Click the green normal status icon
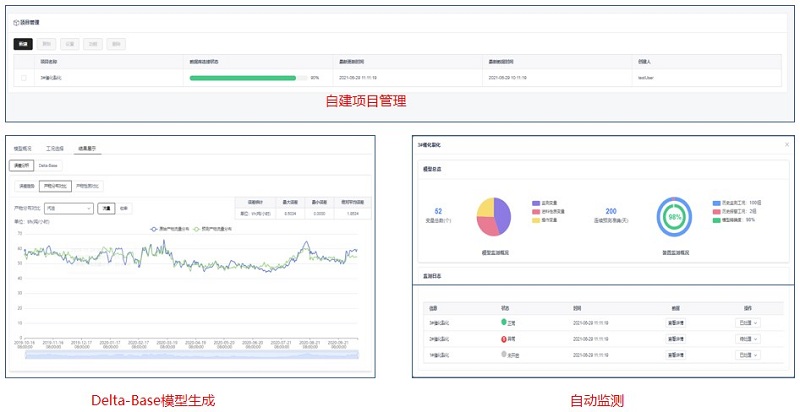Viewport: 800px width, 412px height. click(x=504, y=322)
